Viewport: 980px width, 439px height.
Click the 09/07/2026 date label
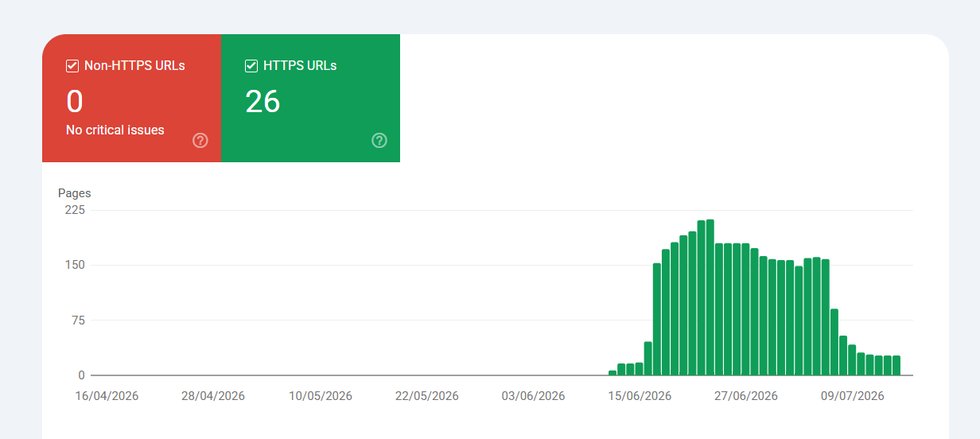(x=853, y=396)
